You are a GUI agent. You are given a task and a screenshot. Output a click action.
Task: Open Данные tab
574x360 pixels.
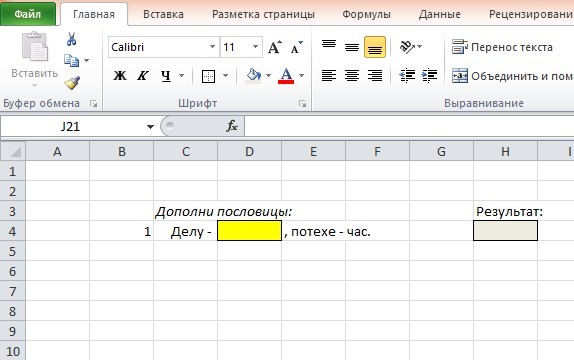click(x=440, y=14)
